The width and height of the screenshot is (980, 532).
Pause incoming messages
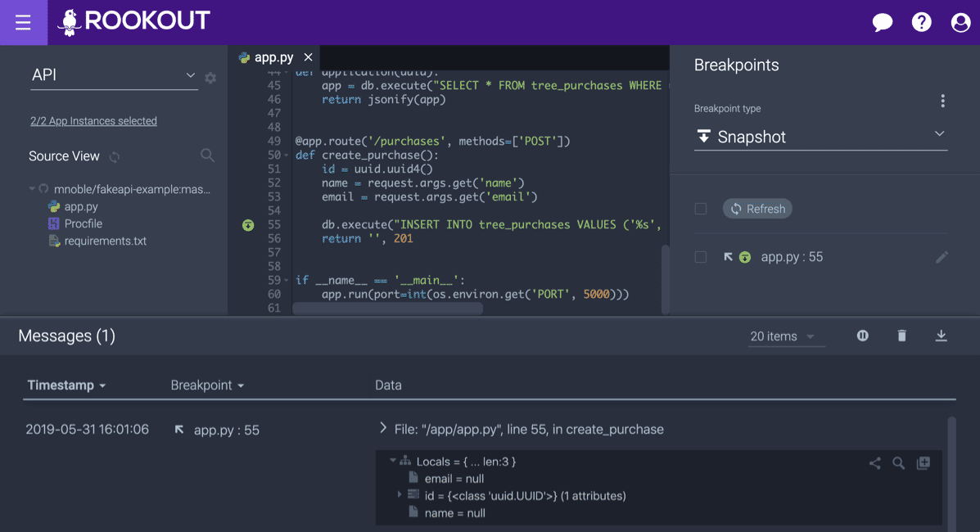coord(862,336)
